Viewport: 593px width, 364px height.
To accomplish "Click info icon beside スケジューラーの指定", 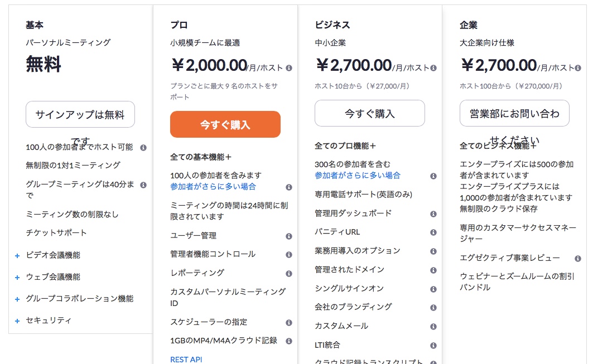I will [x=289, y=323].
